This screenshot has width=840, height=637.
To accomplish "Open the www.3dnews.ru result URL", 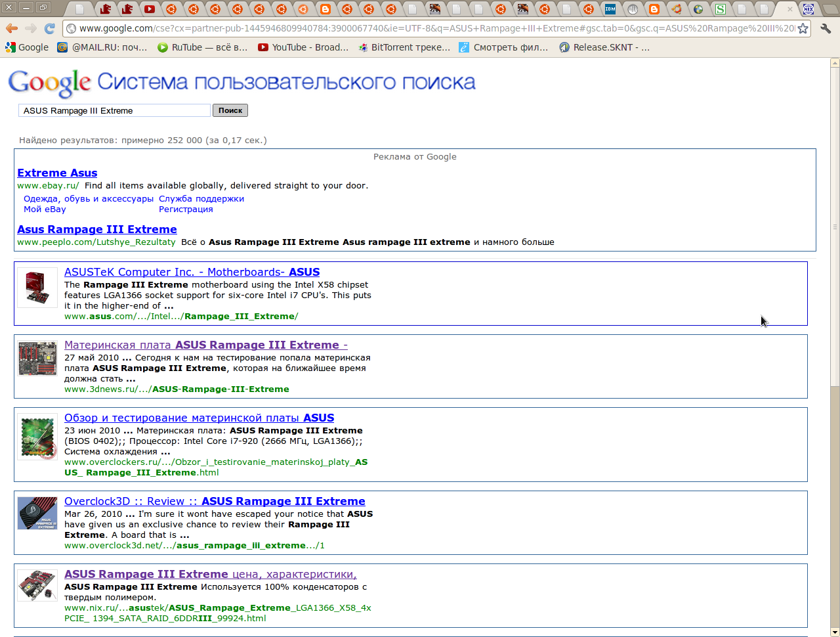I will [x=177, y=389].
